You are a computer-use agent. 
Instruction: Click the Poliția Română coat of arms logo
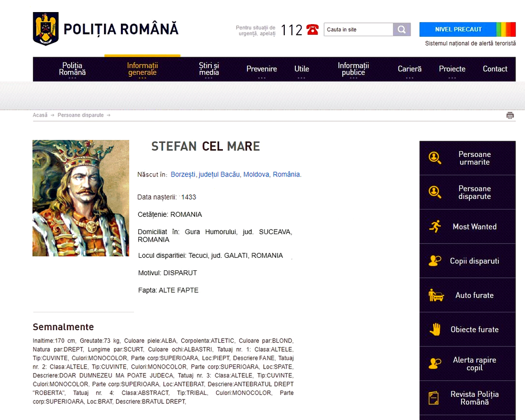point(46,29)
